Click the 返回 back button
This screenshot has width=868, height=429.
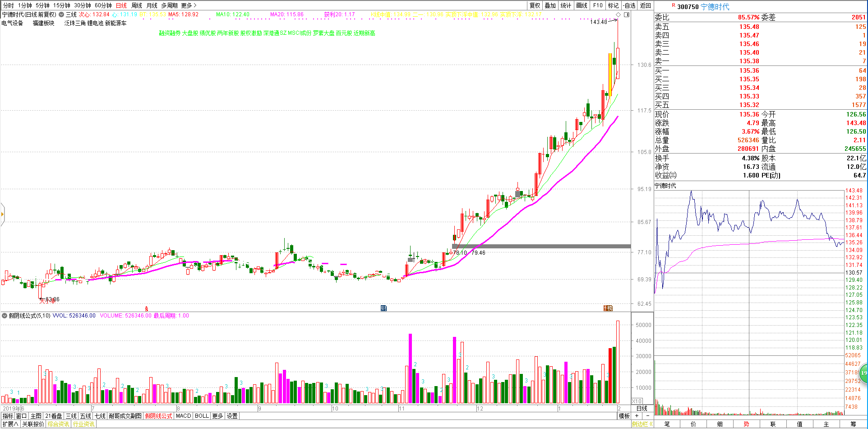click(x=646, y=5)
